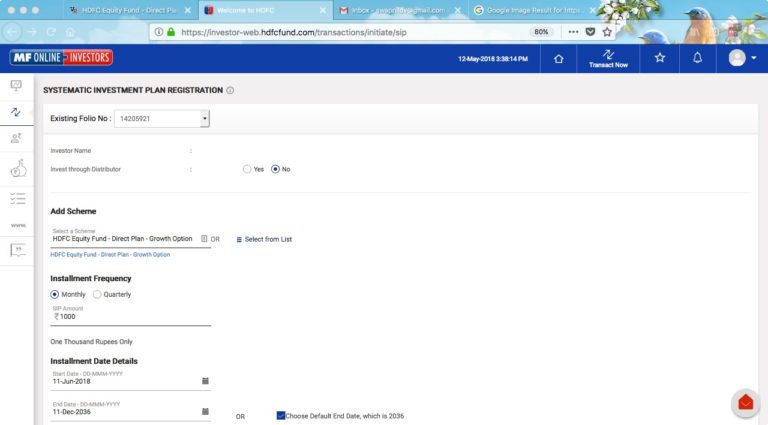Select the transact sidebar icon
768x425 pixels.
coord(16,112)
